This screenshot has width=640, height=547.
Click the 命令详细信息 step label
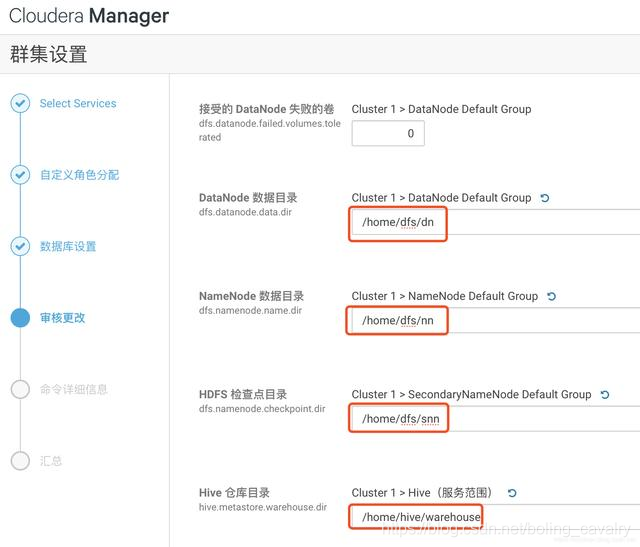73,389
